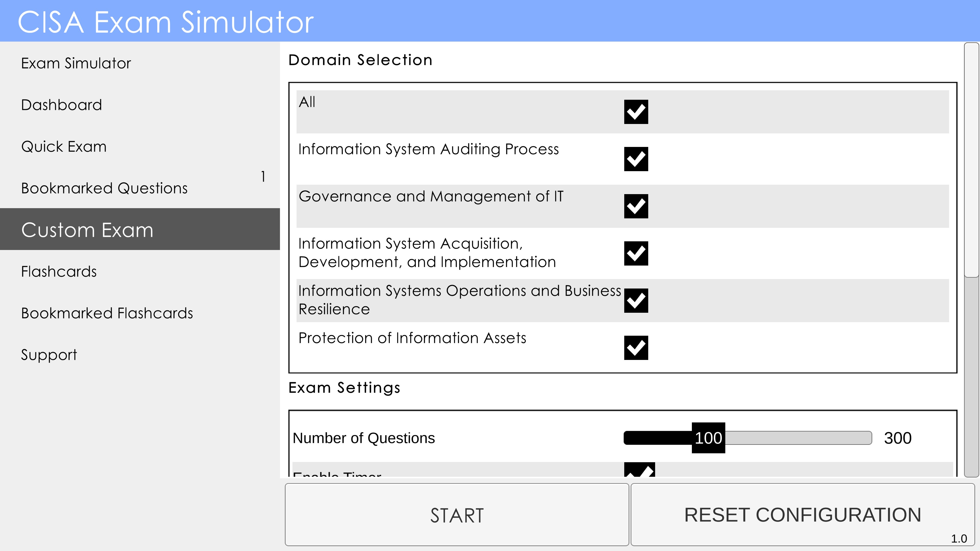The height and width of the screenshot is (551, 980).
Task: Uncheck Information System Acquisition, Development checkbox
Action: [x=636, y=253]
